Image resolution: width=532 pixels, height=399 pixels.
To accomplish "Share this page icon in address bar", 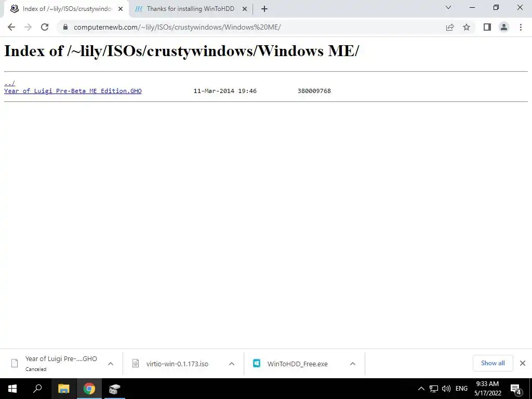I will pos(450,27).
